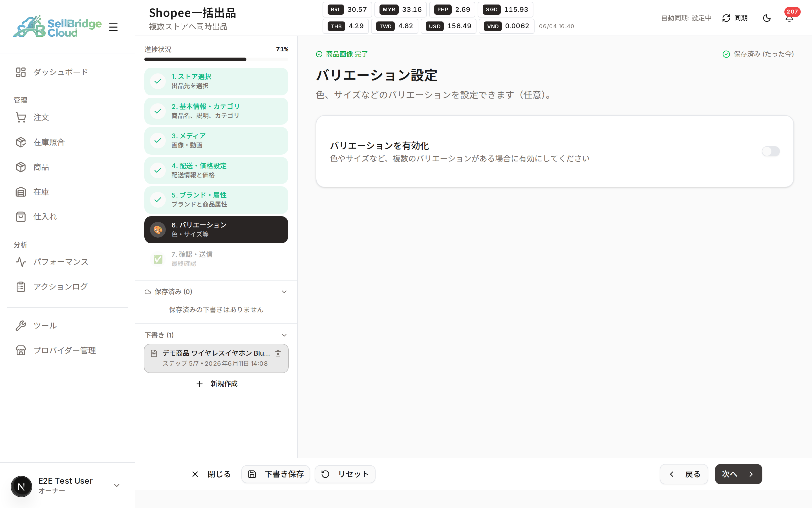Click the timestamp 06/04 16:40
Image resolution: width=812 pixels, height=508 pixels.
(x=556, y=26)
